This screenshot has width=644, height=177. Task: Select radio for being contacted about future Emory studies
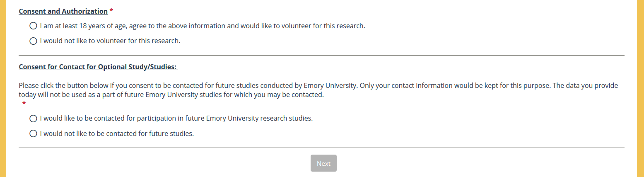34,119
